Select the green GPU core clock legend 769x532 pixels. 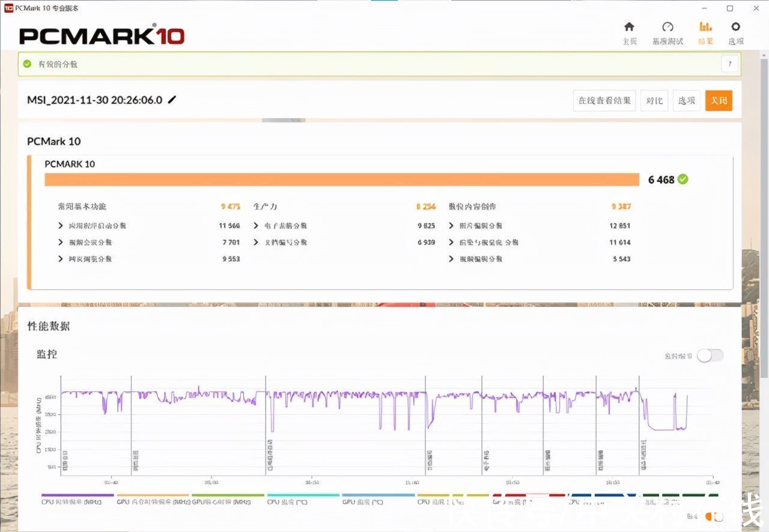(228, 500)
